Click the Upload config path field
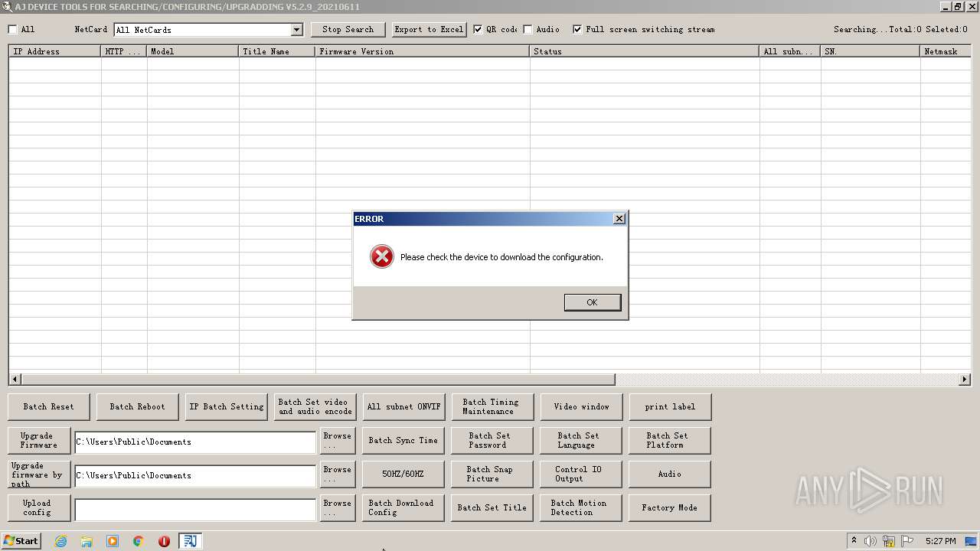 (195, 509)
